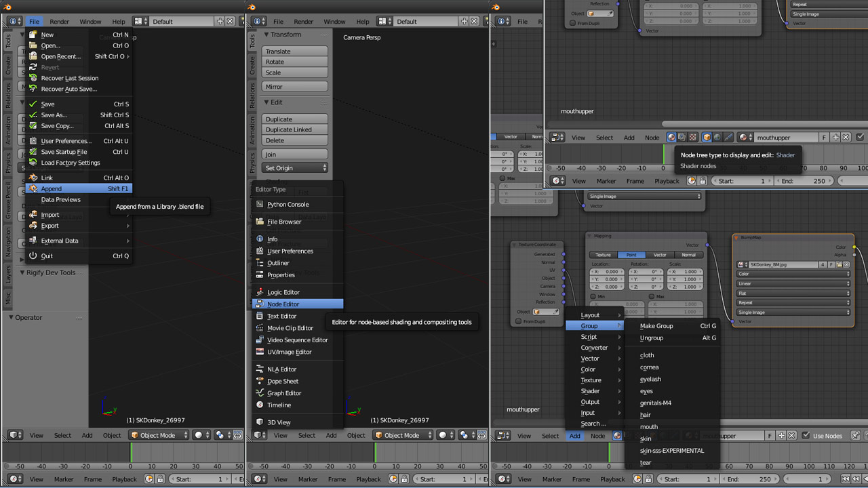Open screen layout browse icon in middle panel header
This screenshot has height=488, width=868.
[x=386, y=21]
